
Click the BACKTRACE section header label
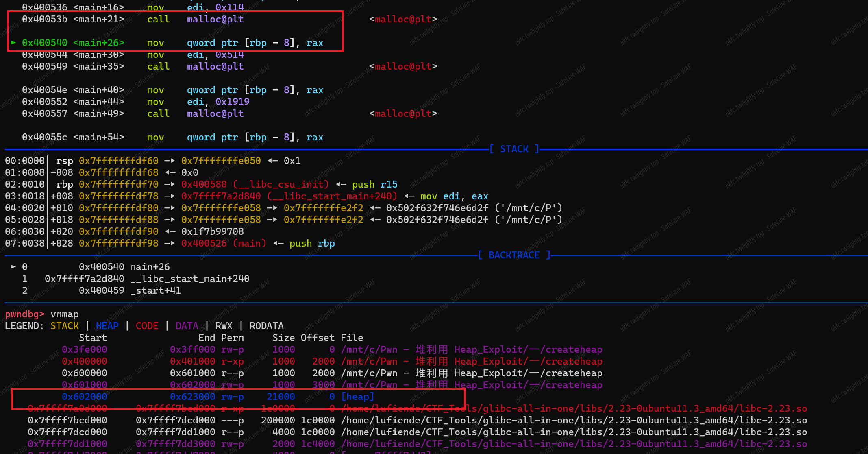point(514,255)
